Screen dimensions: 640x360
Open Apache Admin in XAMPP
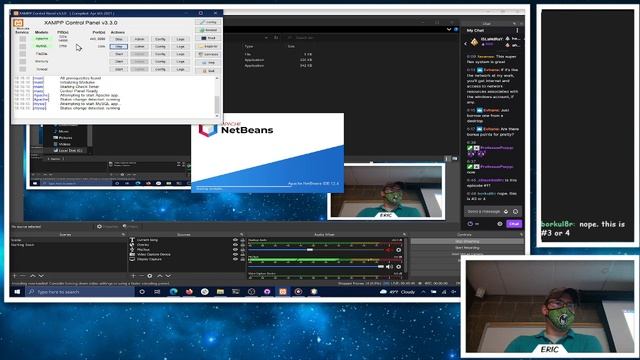(x=139, y=39)
